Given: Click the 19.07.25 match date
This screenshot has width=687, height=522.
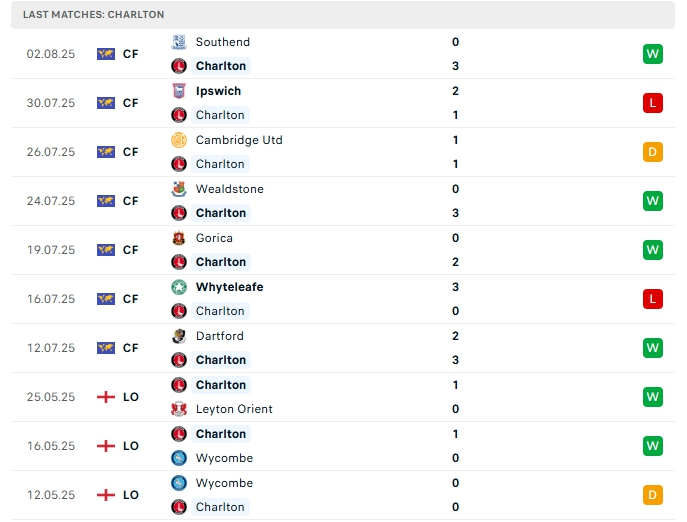Looking at the screenshot, I should point(51,250).
